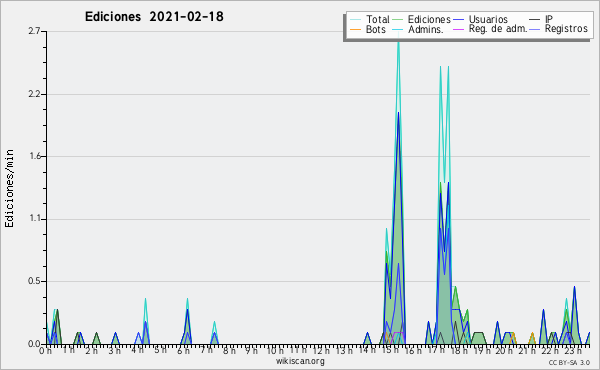Click the '7 h' x-axis label
Viewport: 600px width, 370px height.
pyautogui.click(x=206, y=350)
